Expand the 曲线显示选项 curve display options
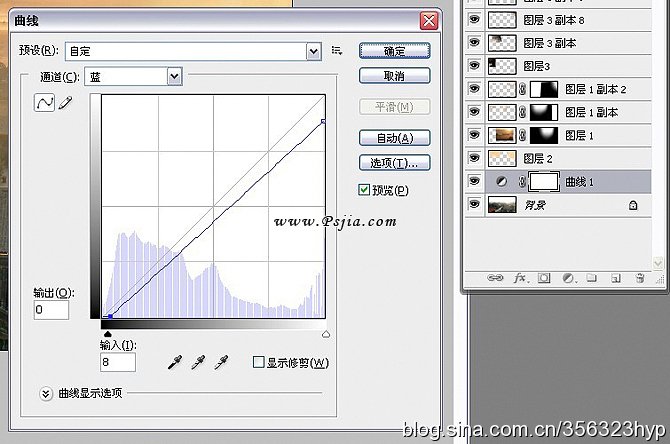This screenshot has height=444, width=670. tap(46, 393)
